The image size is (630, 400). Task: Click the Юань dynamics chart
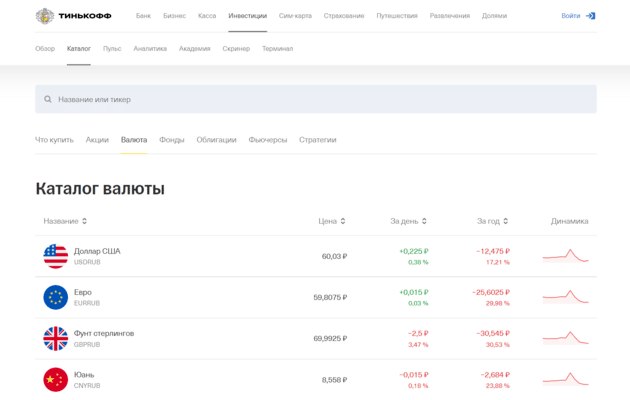565,379
